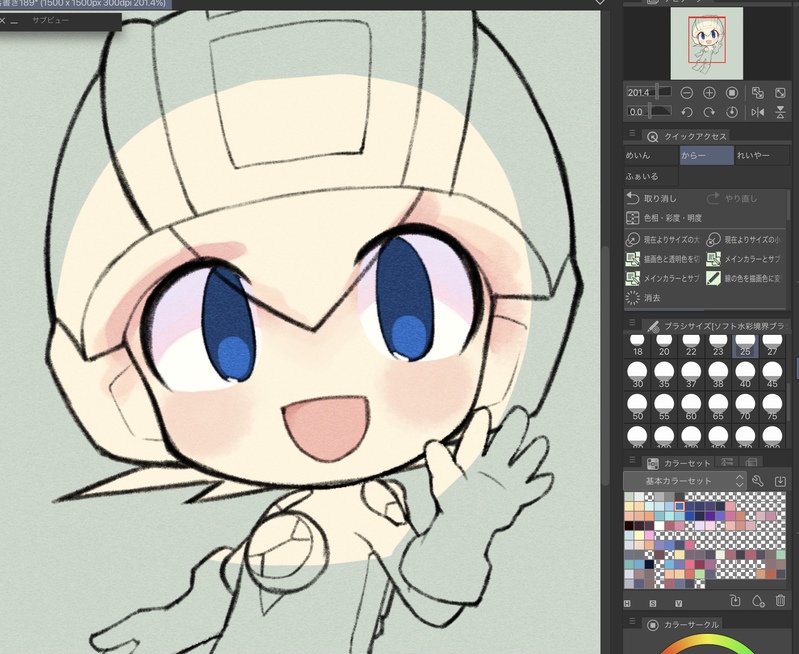This screenshot has height=654, width=799.
Task: Choose brush size 25
Action: (x=745, y=345)
